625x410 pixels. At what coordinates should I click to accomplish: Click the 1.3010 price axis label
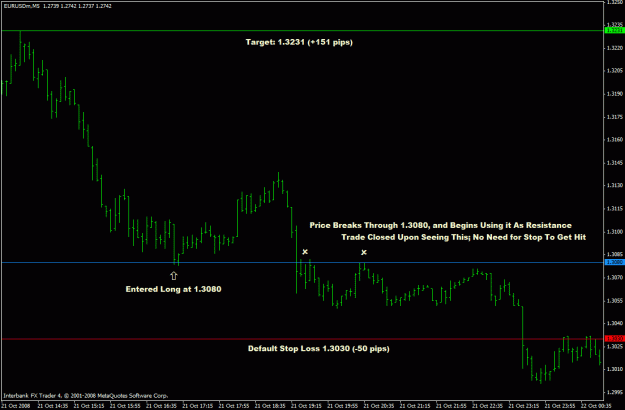click(615, 369)
